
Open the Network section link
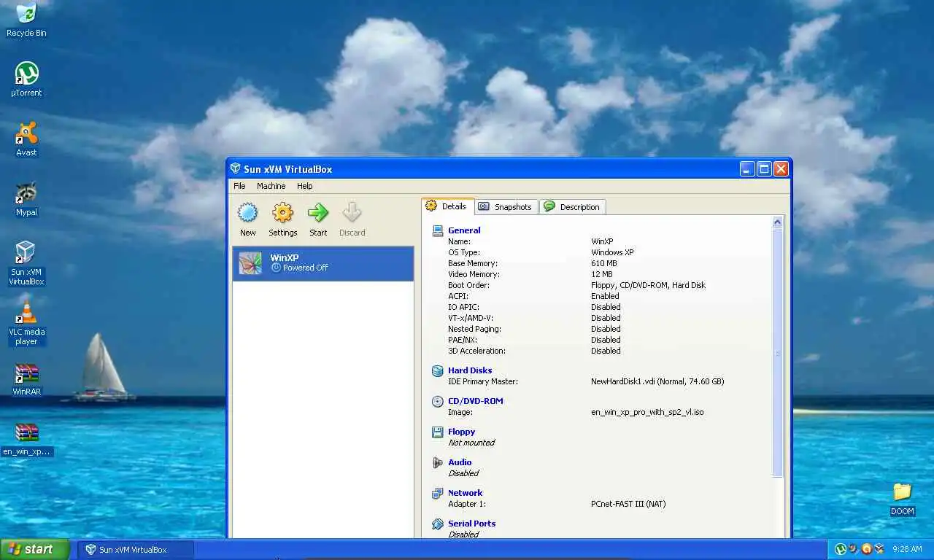click(x=465, y=493)
